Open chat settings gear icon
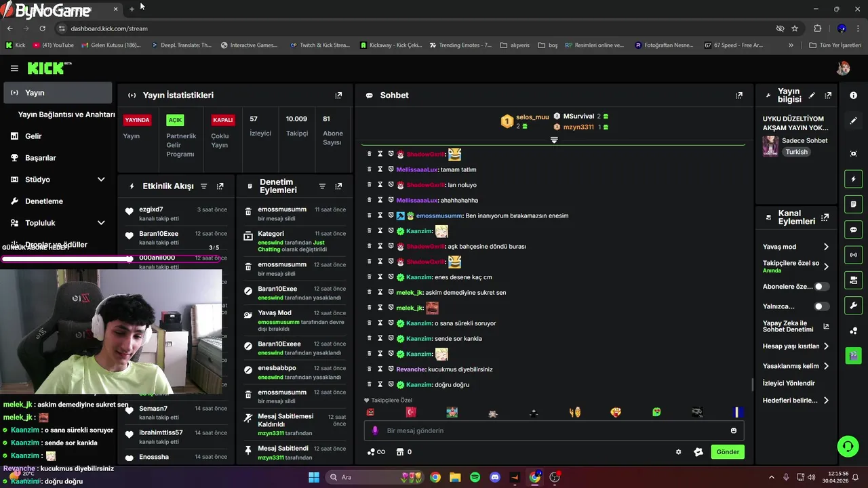868x488 pixels. (678, 452)
